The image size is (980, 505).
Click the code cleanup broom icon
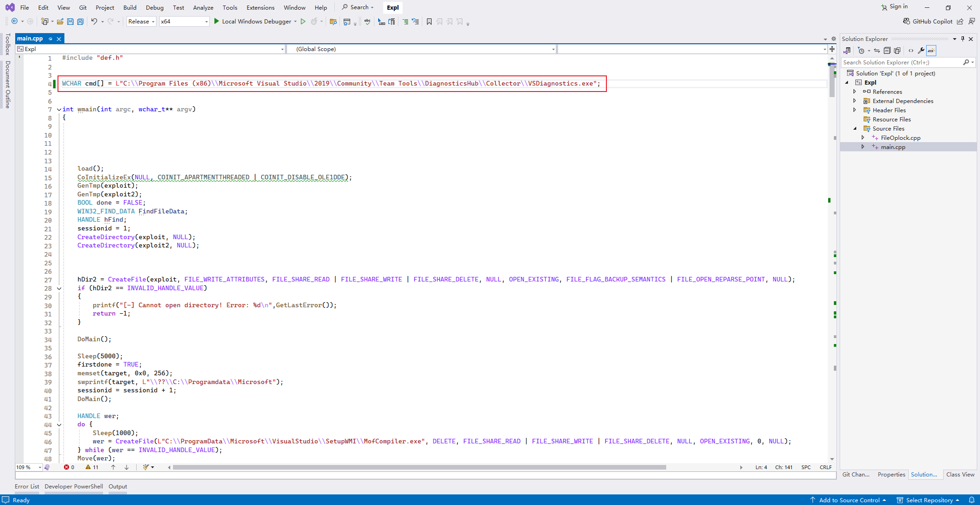(x=146, y=467)
